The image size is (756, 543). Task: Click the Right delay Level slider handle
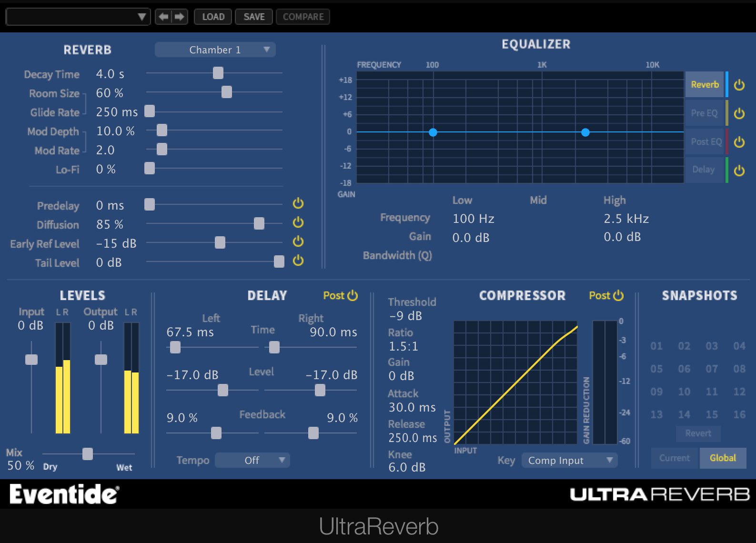(x=320, y=390)
